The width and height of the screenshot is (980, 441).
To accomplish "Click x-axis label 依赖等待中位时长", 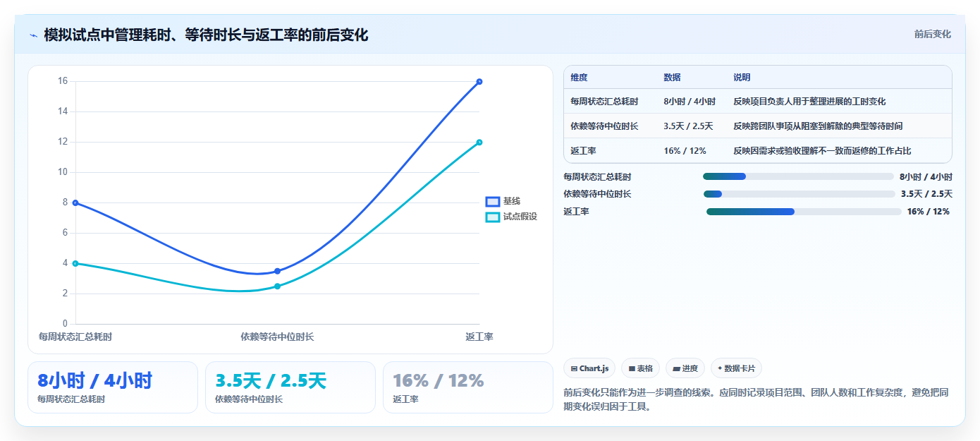I will 277,337.
